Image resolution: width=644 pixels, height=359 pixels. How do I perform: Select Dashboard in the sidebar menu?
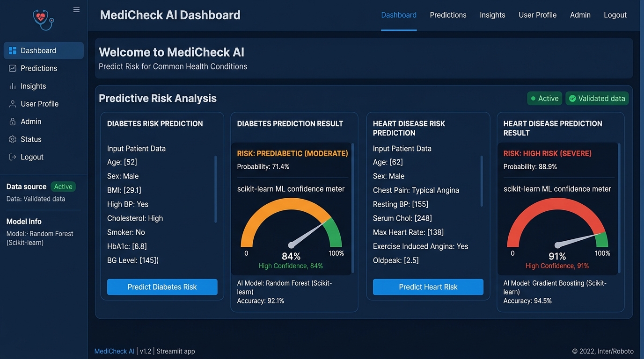point(44,50)
